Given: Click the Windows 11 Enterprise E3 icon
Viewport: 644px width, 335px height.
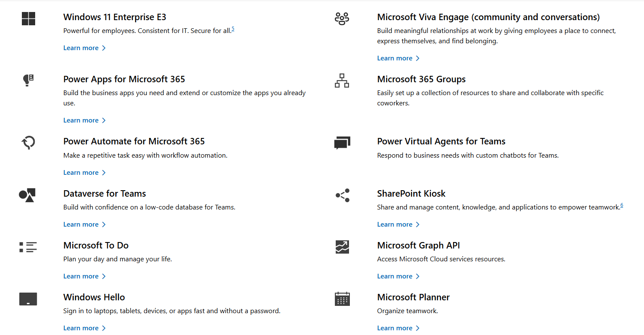Looking at the screenshot, I should (x=28, y=19).
